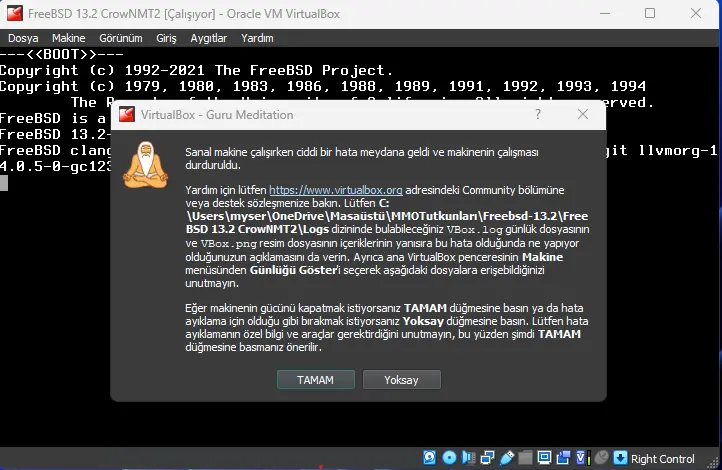722x470 pixels.
Task: Click the USB devices status icon
Action: [x=507, y=458]
